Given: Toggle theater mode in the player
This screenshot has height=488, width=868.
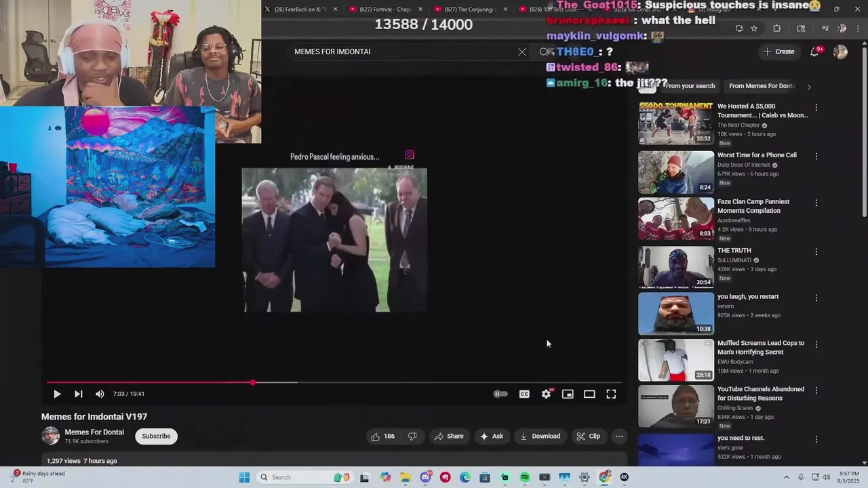Looking at the screenshot, I should (x=589, y=394).
